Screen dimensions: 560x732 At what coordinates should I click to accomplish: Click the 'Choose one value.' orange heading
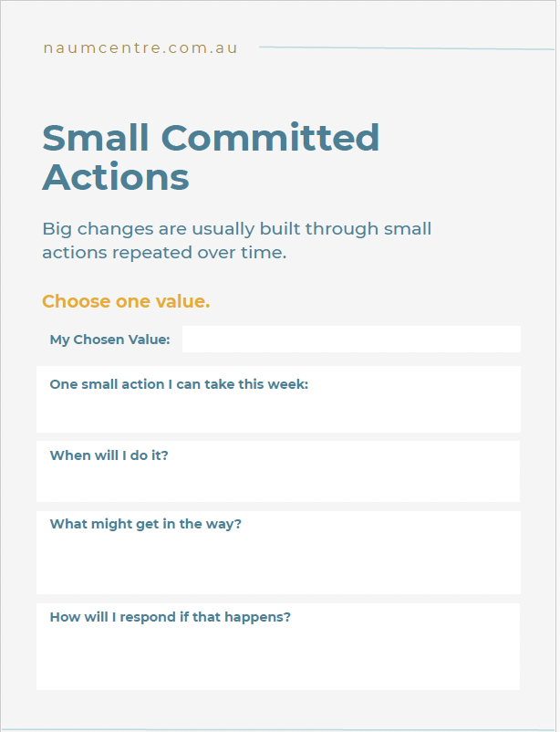tap(126, 301)
